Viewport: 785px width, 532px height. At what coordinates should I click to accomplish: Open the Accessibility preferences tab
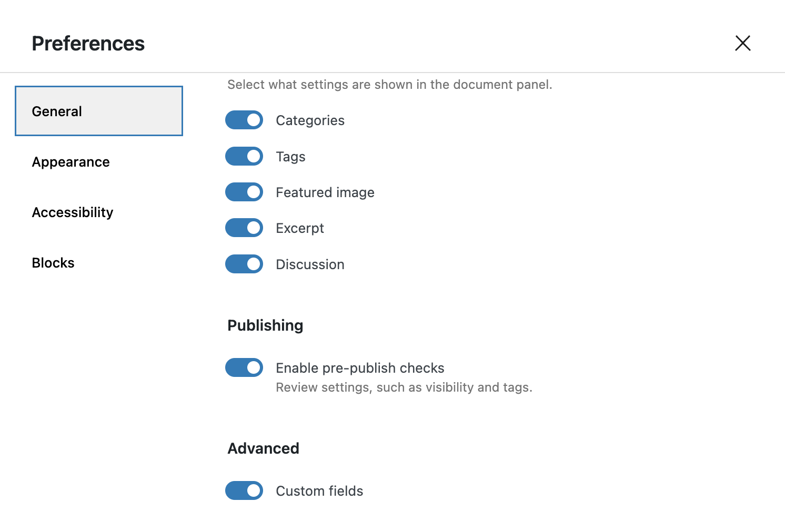(x=73, y=212)
